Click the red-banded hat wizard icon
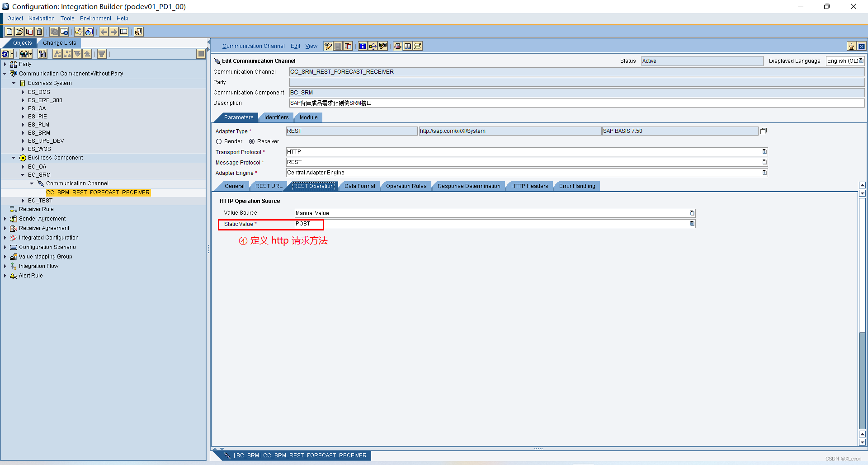The image size is (868, 465). pos(397,46)
